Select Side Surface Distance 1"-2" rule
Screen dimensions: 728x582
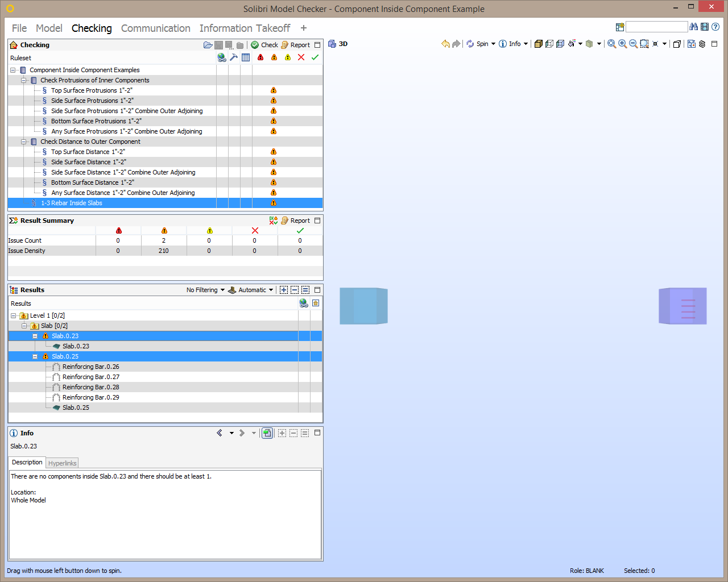(89, 162)
